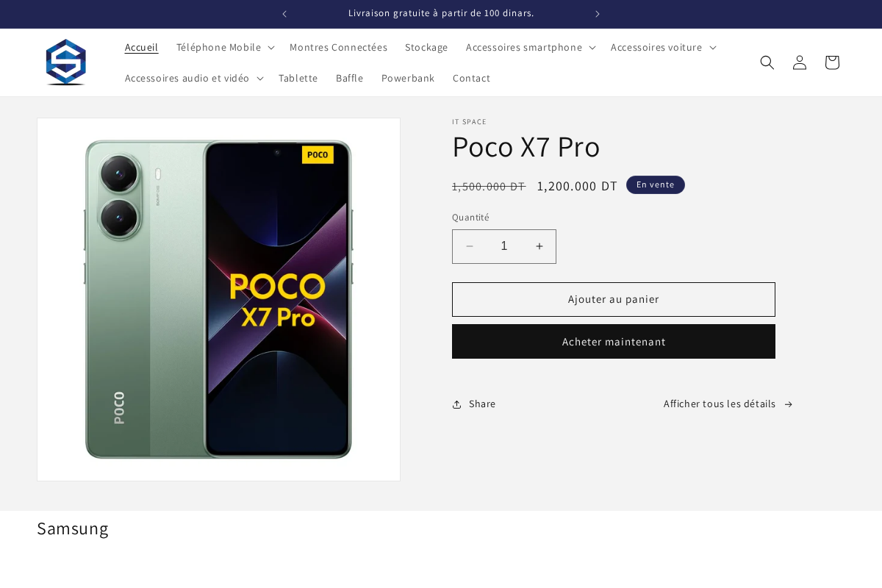Click the Share button
The height and width of the screenshot is (588, 882).
point(474,404)
